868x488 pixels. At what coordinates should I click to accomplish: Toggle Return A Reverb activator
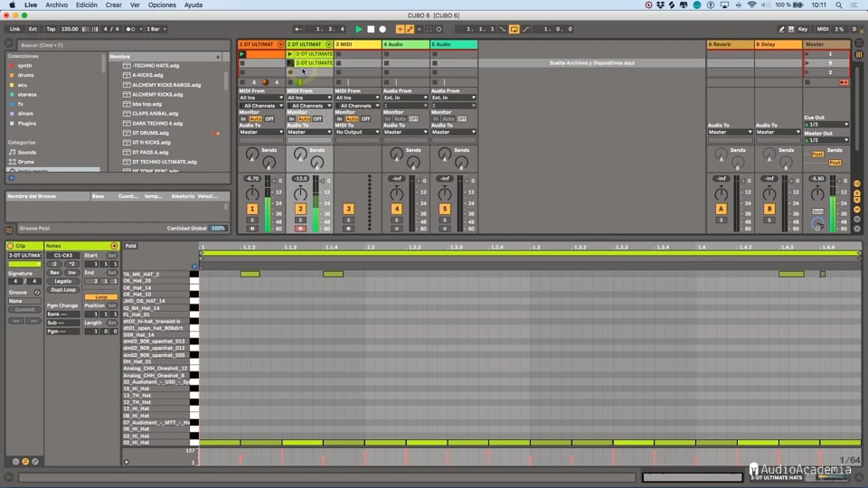(721, 209)
